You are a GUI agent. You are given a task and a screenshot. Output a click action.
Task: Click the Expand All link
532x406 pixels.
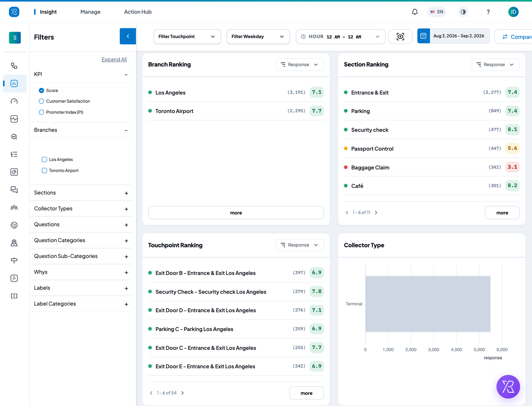pyautogui.click(x=114, y=59)
